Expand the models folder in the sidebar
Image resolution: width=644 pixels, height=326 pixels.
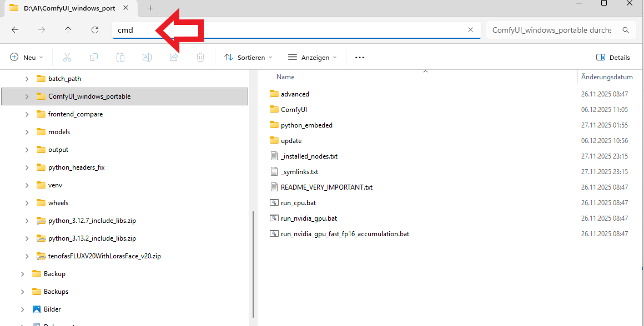point(26,131)
